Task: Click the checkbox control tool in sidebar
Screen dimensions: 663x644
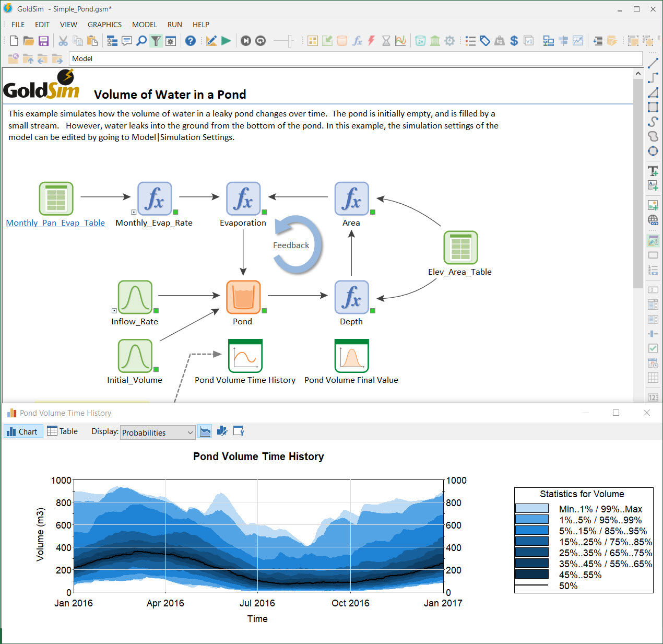Action: (x=653, y=348)
